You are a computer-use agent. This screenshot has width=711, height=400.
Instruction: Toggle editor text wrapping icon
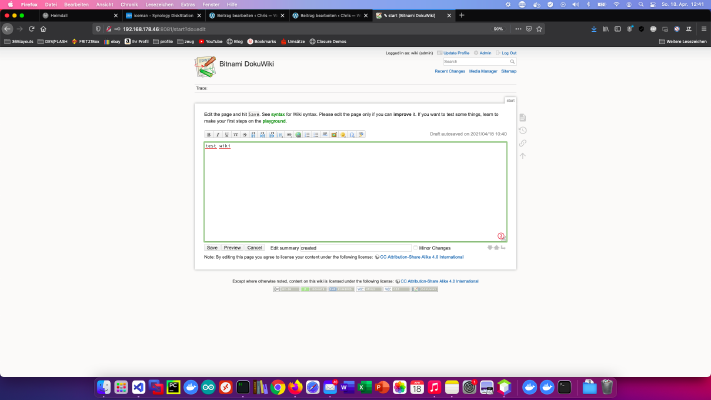pos(503,248)
